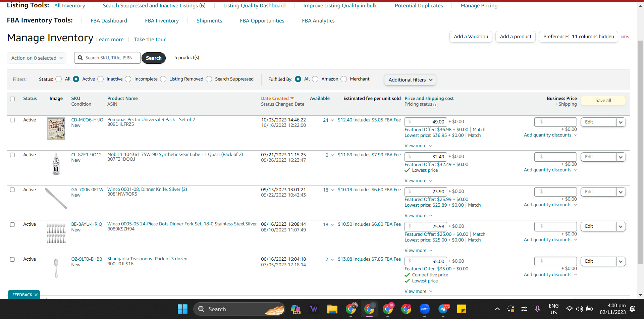
Task: Open the FBA Dashboard
Action: (109, 21)
